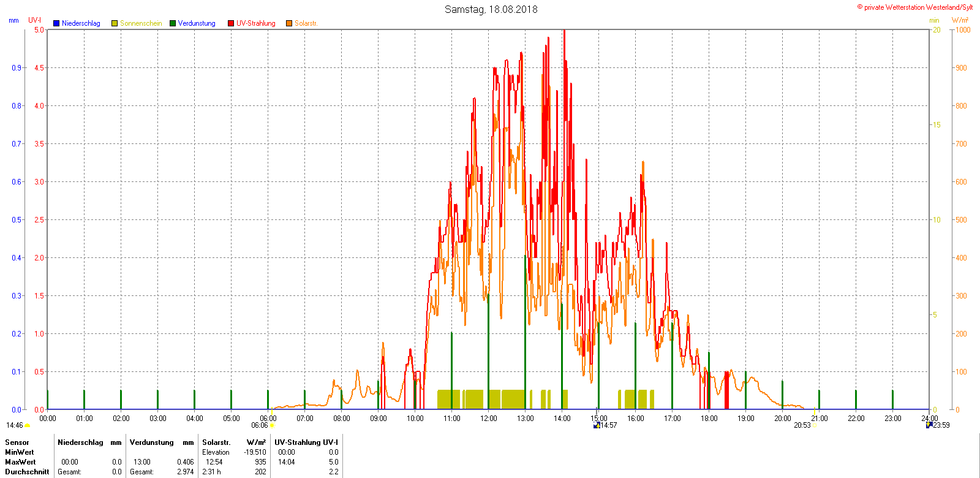Screen dimensions: 980x478
Task: Click the orange W/m² axis unit label
Action: (960, 20)
